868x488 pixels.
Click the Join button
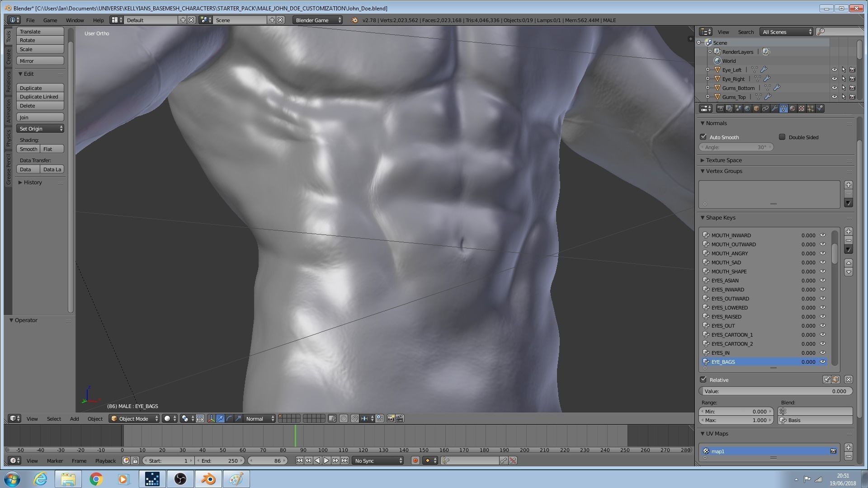(x=40, y=117)
